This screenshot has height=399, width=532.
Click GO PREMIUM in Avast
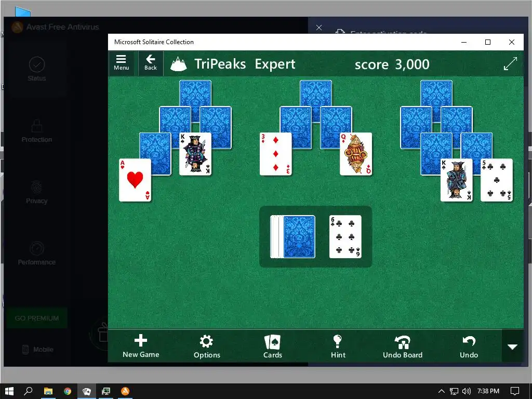coord(37,318)
